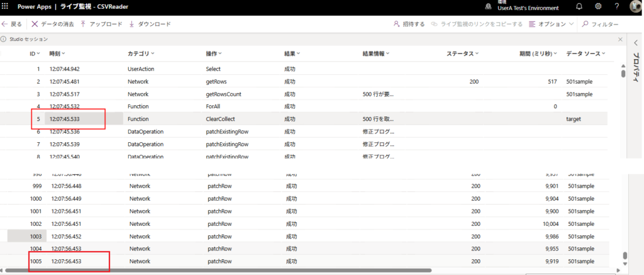
Task: Click the horizontal scrollbar at bottom
Action: (x=220, y=271)
